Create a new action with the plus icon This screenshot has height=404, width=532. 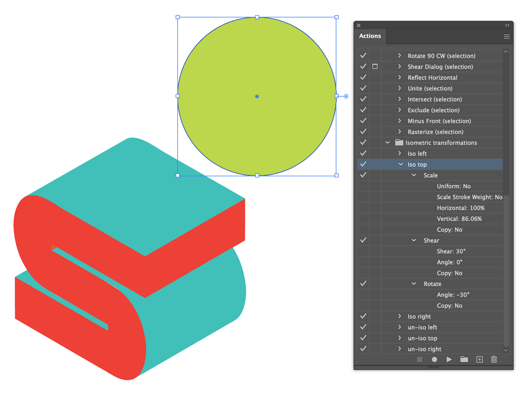click(479, 359)
